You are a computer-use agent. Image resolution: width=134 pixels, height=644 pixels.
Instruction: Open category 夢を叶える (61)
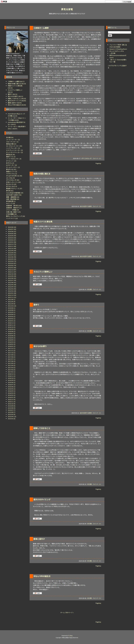[x=11, y=170]
